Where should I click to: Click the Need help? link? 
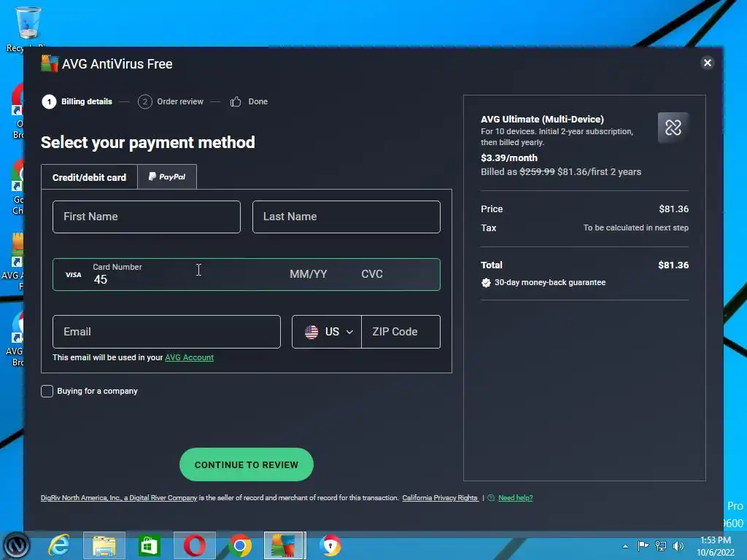point(516,497)
